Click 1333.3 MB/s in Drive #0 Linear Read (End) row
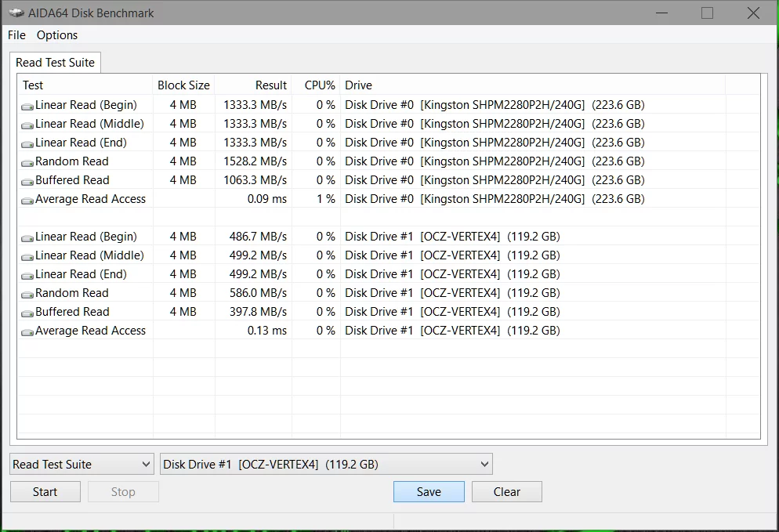 (255, 143)
